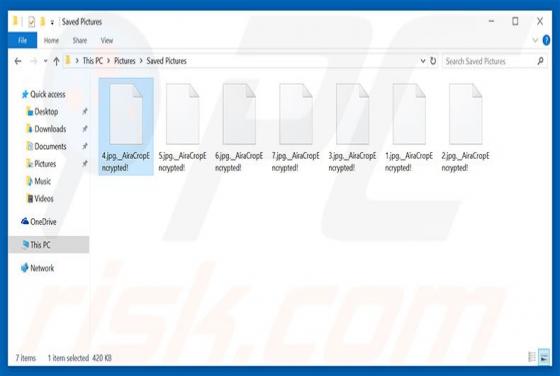This screenshot has height=376, width=560.
Task: Go up one folder level
Action: pyautogui.click(x=56, y=61)
